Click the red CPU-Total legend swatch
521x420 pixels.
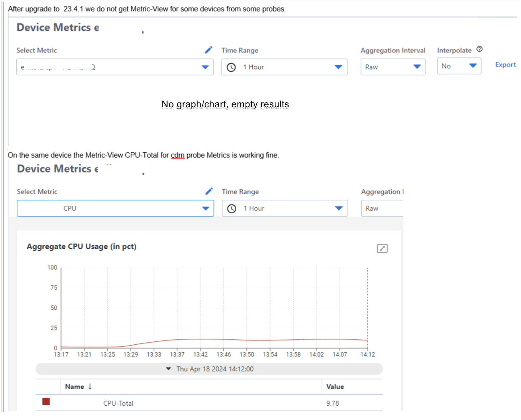pos(46,402)
